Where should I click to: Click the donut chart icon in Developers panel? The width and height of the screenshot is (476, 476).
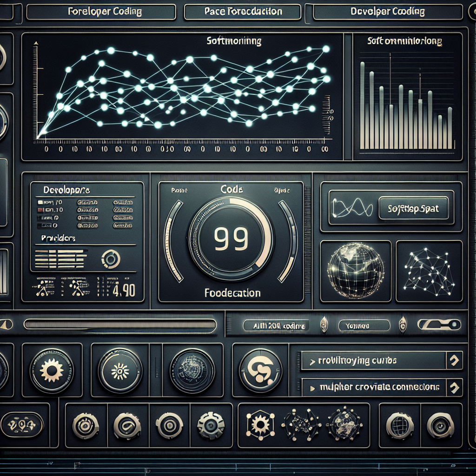[x=111, y=259]
